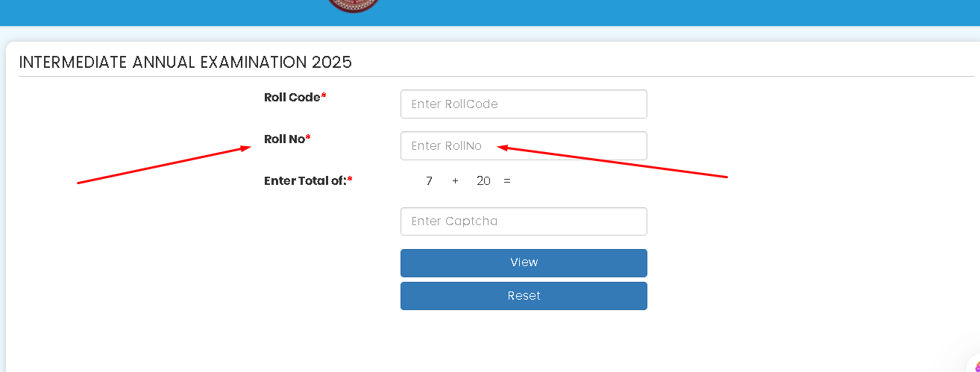Image resolution: width=980 pixels, height=372 pixels.
Task: Click the red asterisk beside Roll No
Action: (x=308, y=139)
